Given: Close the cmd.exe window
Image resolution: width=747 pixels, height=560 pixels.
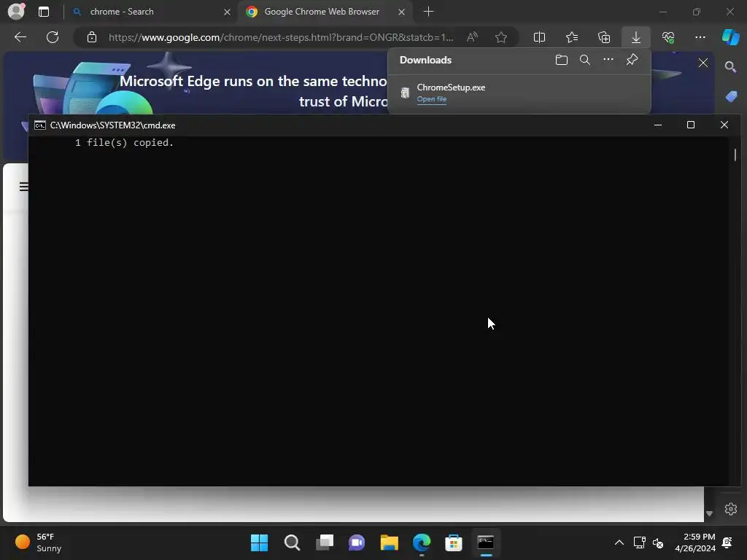Looking at the screenshot, I should coord(724,125).
